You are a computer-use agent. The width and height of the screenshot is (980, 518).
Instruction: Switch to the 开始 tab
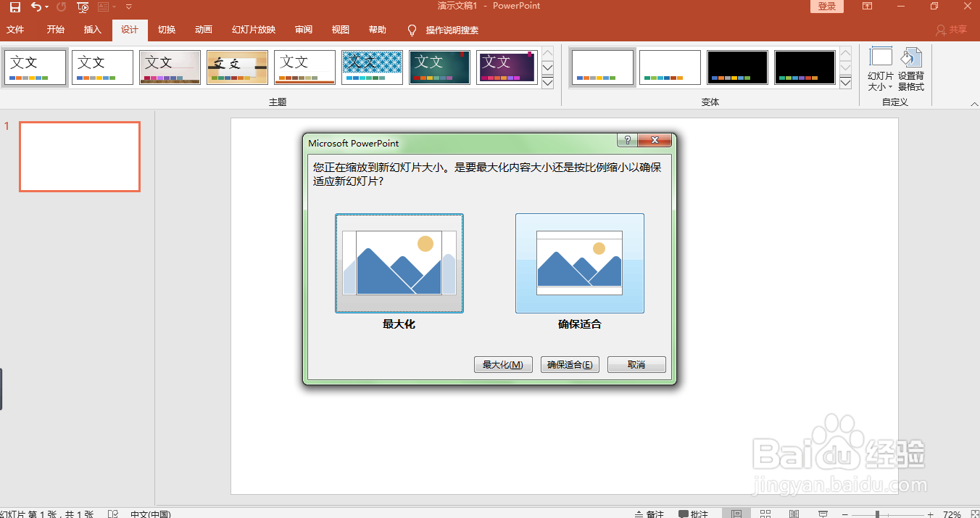(56, 30)
